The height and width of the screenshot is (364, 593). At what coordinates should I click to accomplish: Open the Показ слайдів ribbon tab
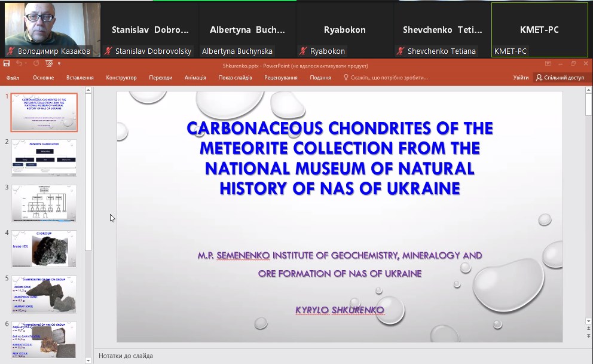coord(235,78)
